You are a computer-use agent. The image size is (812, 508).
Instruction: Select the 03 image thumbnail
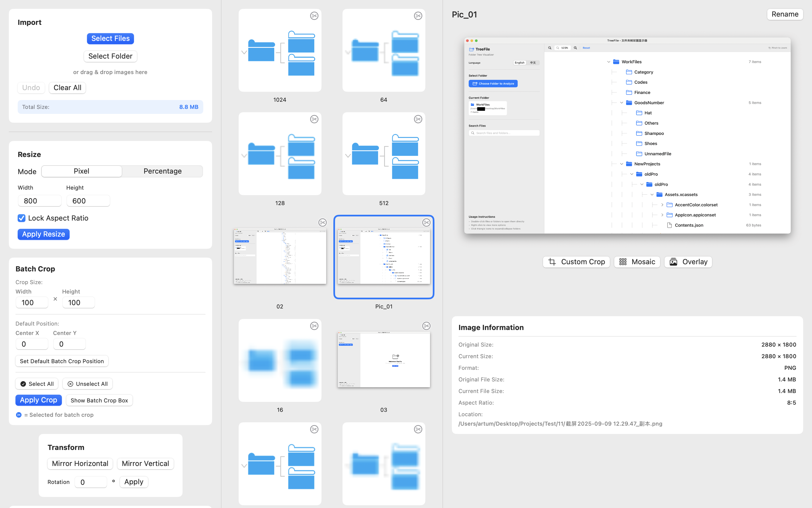point(383,360)
